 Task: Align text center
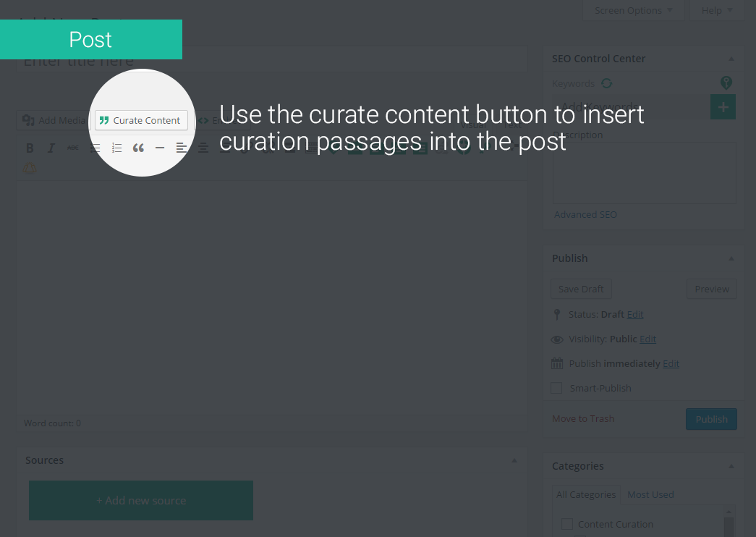click(x=203, y=148)
